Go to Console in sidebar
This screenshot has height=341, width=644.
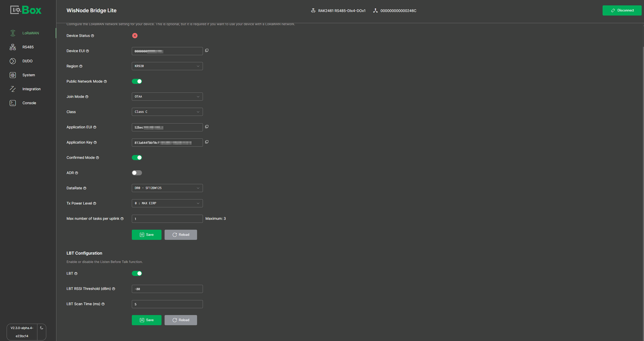pos(29,103)
